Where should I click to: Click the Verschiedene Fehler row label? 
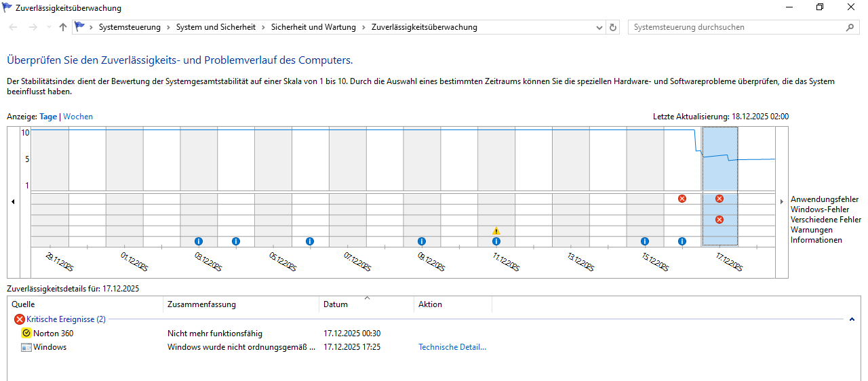826,220
